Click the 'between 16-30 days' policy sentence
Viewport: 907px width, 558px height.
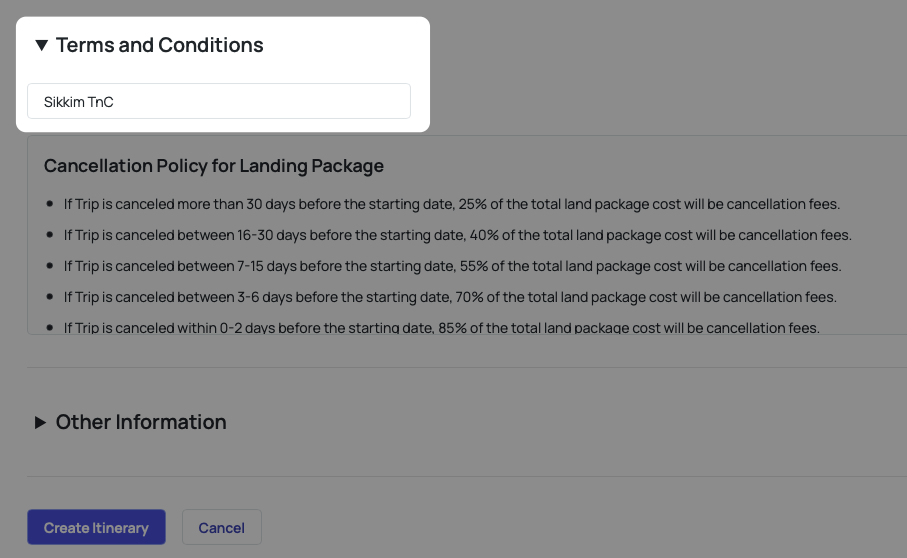[x=457, y=235]
